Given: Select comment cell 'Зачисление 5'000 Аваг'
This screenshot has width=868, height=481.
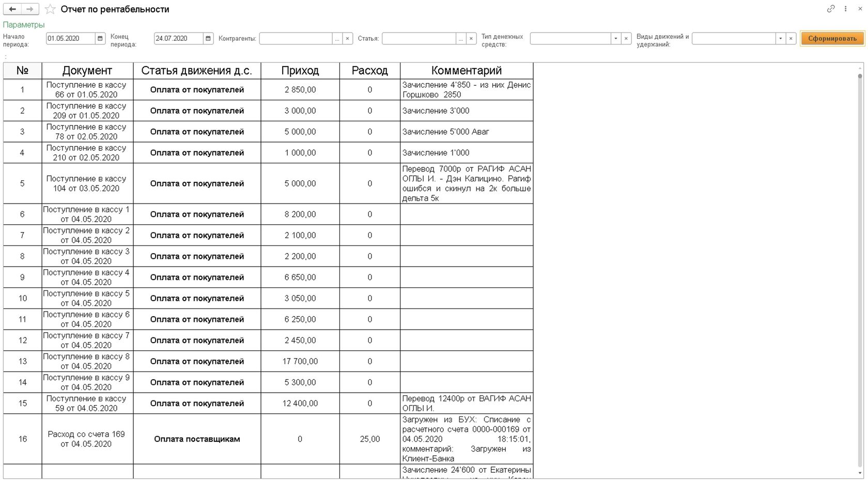Looking at the screenshot, I should pyautogui.click(x=467, y=132).
